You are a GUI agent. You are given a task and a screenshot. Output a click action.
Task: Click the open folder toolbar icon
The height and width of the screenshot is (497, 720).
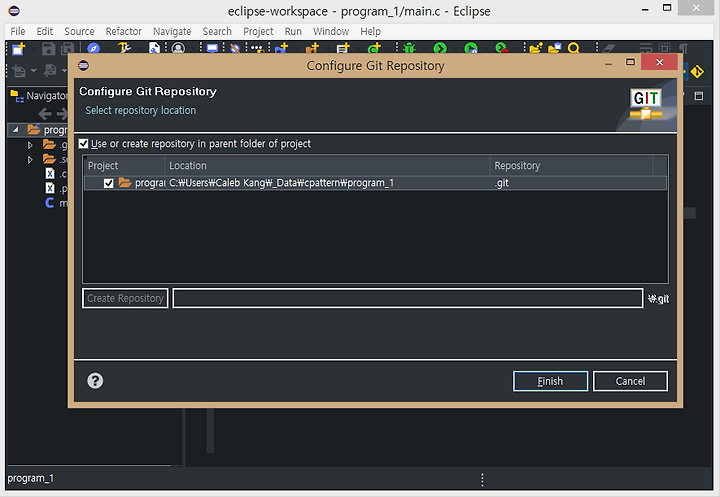pyautogui.click(x=555, y=48)
